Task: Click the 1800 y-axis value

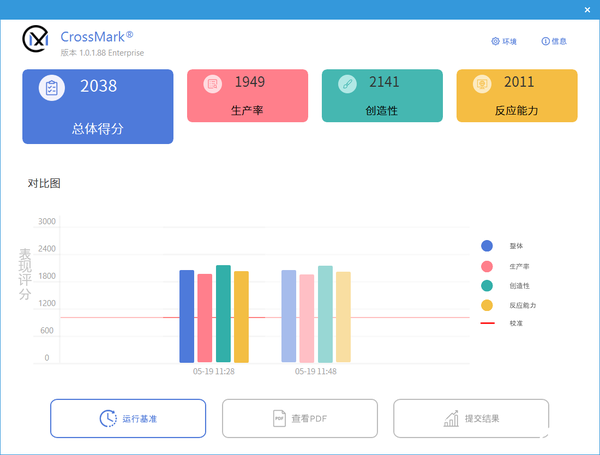Action: [x=47, y=276]
